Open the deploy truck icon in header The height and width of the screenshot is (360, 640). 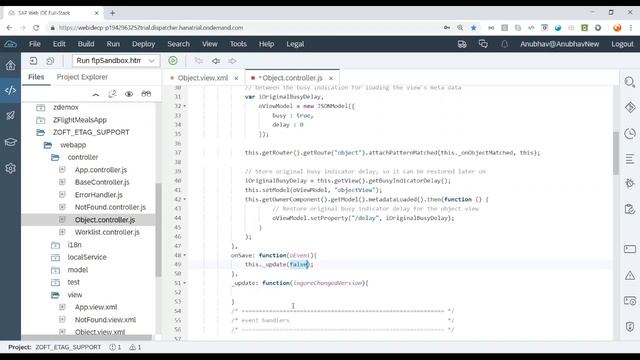pos(462,44)
